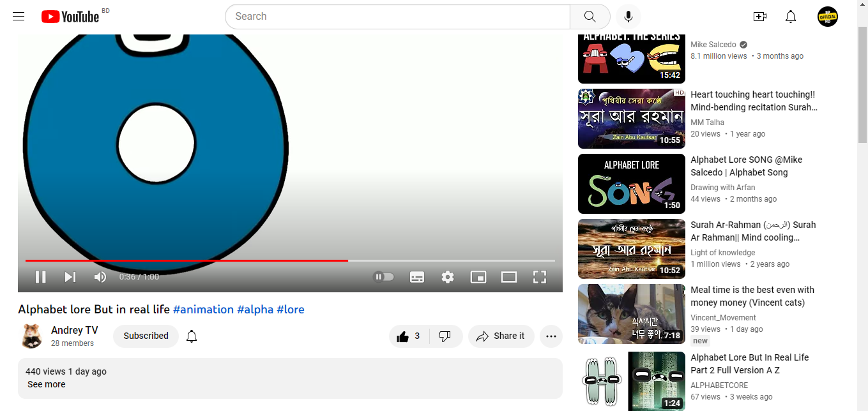This screenshot has width=868, height=411.
Task: Click the 440 views 1 day ago text
Action: [x=66, y=371]
